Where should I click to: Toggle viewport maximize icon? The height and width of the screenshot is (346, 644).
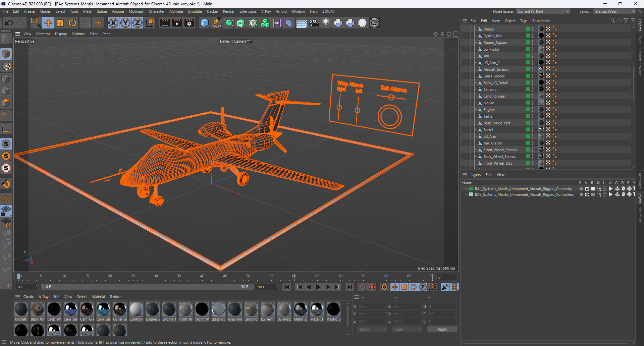455,34
